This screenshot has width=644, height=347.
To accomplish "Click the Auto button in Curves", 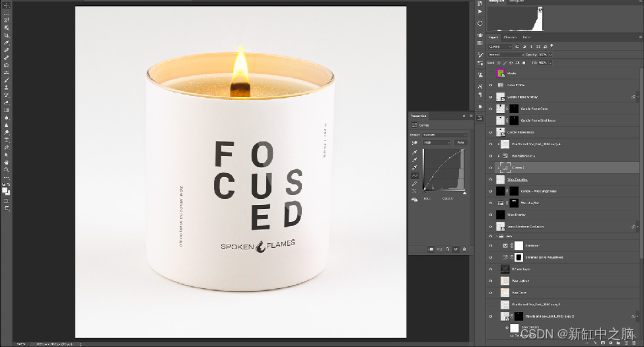I will pos(460,143).
